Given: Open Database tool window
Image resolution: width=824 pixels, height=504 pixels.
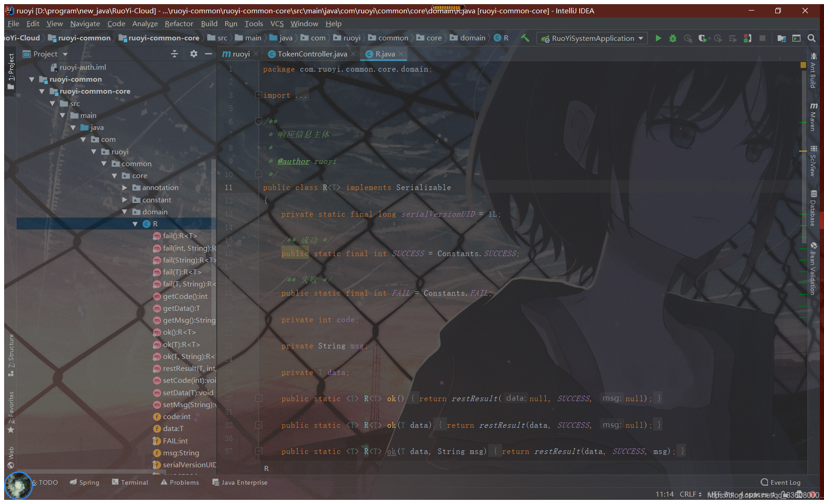Looking at the screenshot, I should 813,208.
